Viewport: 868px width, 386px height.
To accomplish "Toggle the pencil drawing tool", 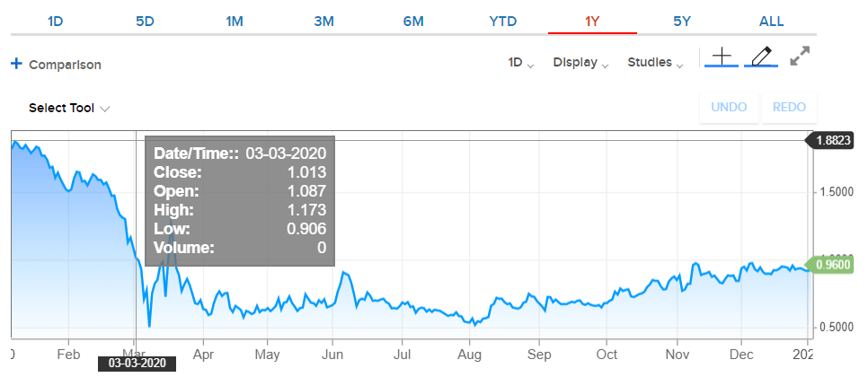I will coord(761,57).
